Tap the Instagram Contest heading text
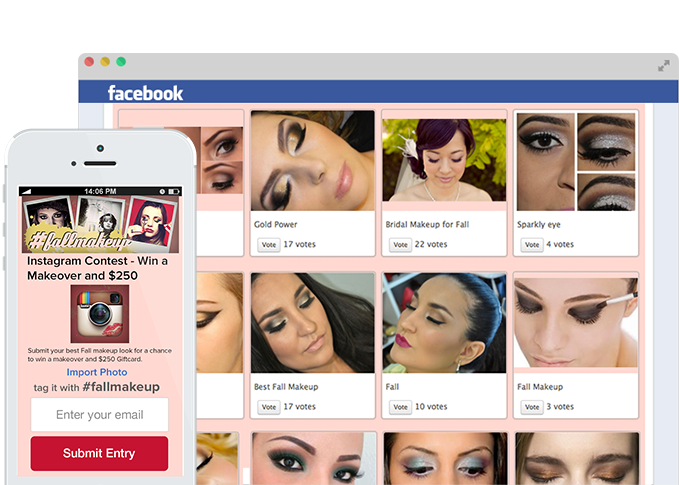Image resolution: width=679 pixels, height=485 pixels. click(x=97, y=268)
